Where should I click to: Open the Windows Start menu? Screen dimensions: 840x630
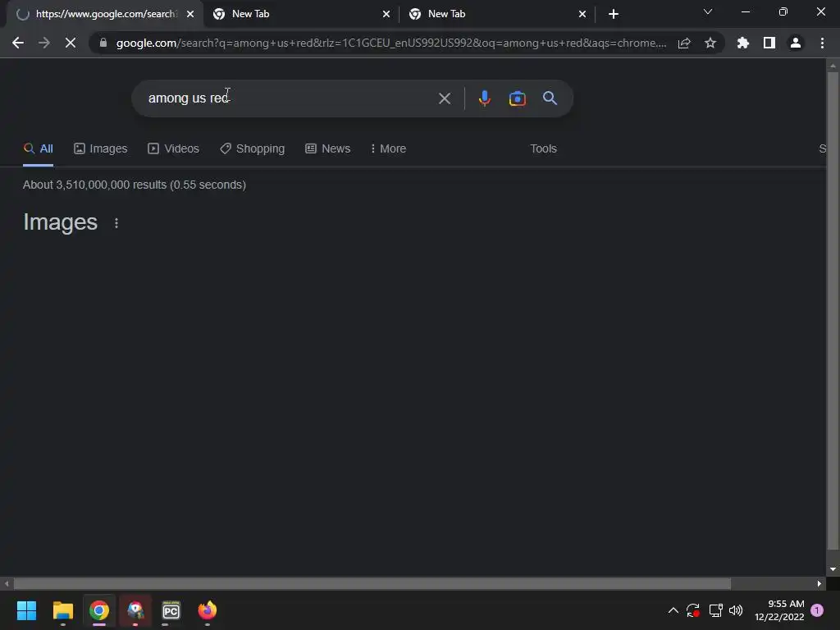click(x=26, y=610)
